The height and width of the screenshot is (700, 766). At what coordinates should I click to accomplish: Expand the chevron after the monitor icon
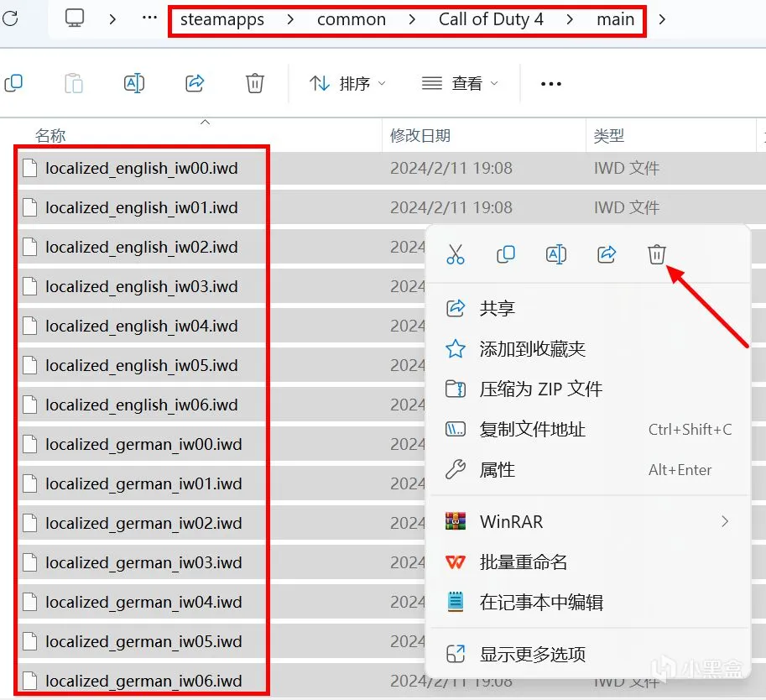[113, 19]
